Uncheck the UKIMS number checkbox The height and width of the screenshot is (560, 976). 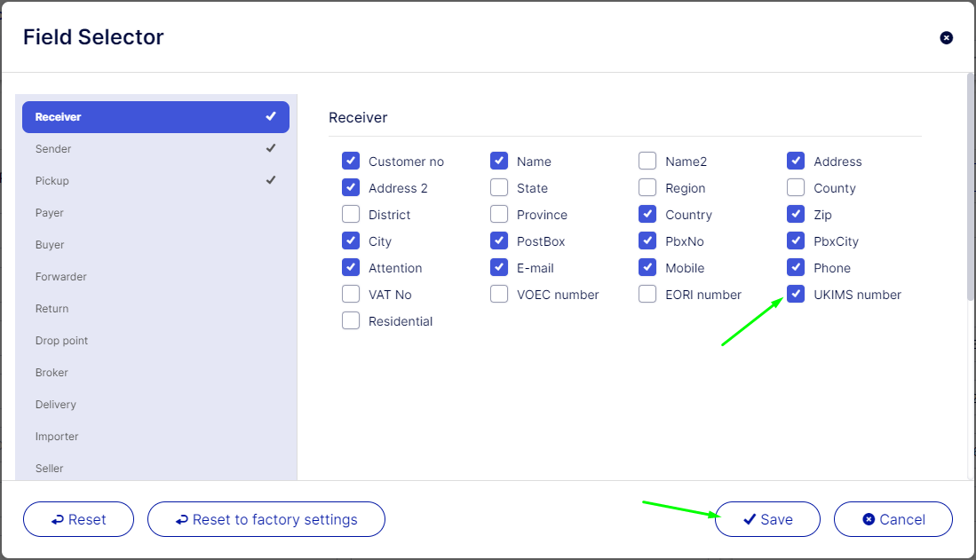click(796, 295)
